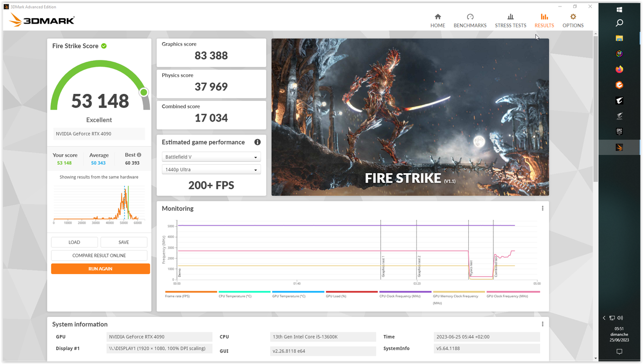The image size is (643, 364).
Task: Click the score distribution histogram
Action: [99, 204]
